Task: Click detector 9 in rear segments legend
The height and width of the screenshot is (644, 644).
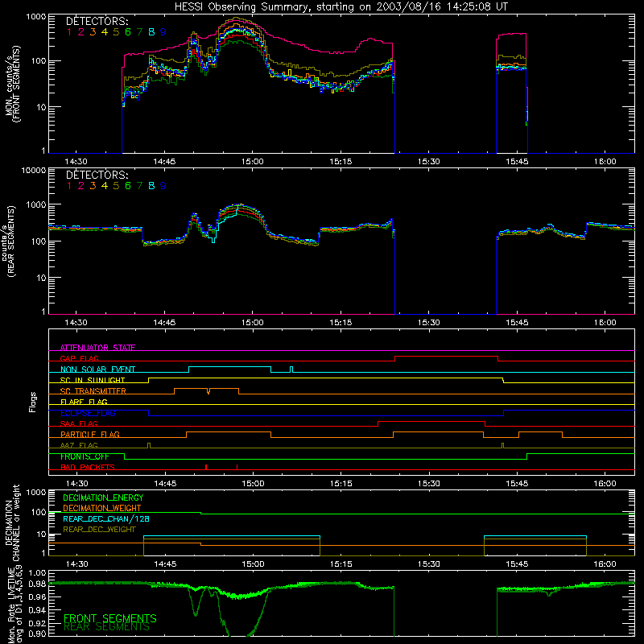Action: [x=163, y=186]
